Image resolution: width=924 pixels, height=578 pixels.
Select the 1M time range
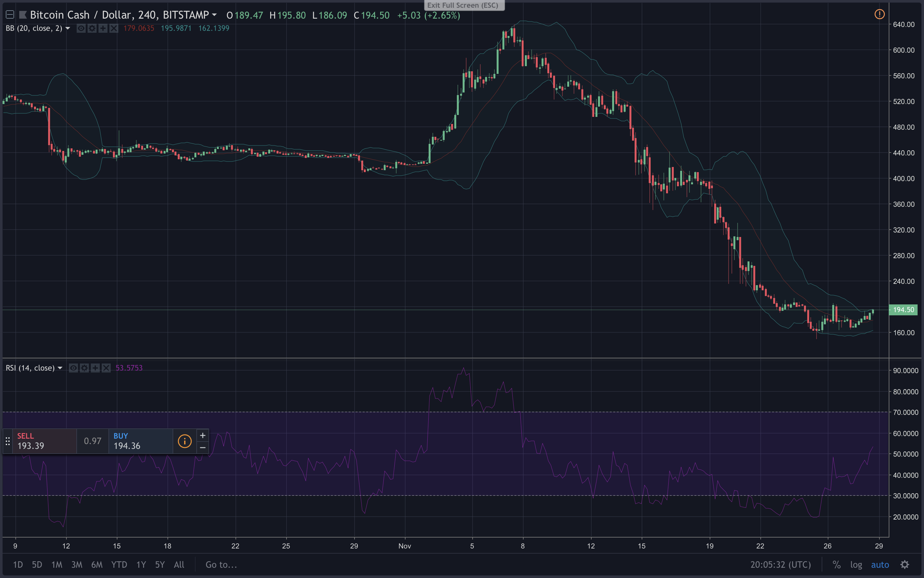point(57,565)
